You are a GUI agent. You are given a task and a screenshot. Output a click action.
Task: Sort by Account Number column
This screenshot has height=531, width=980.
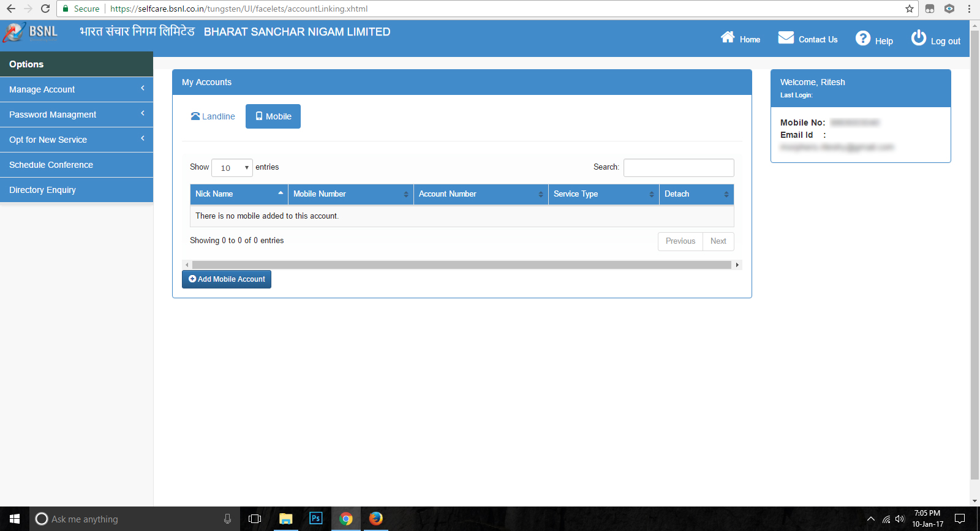481,194
